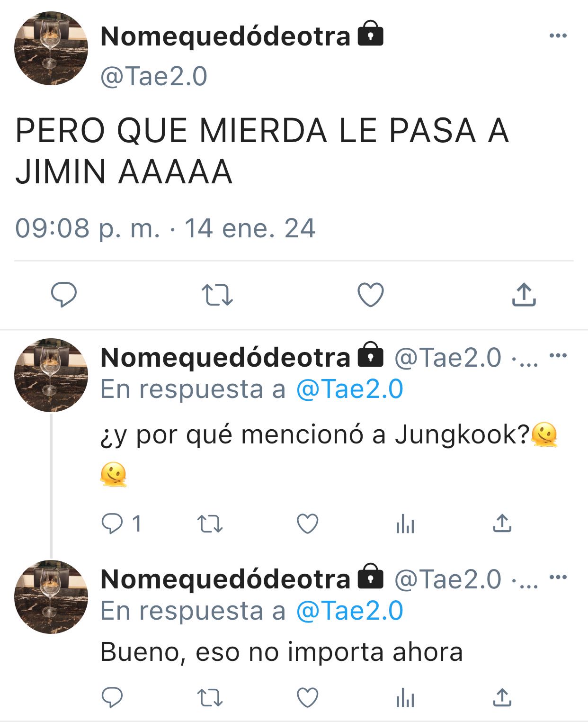Image resolution: width=588 pixels, height=722 pixels.
Task: Like the 'Bueno, eso no importa' tweet
Action: [x=307, y=697]
